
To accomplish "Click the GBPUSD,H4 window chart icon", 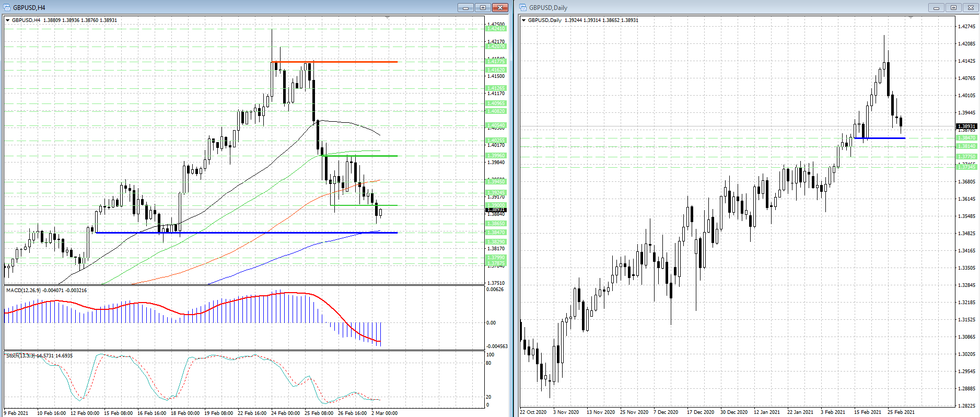I will [7, 7].
